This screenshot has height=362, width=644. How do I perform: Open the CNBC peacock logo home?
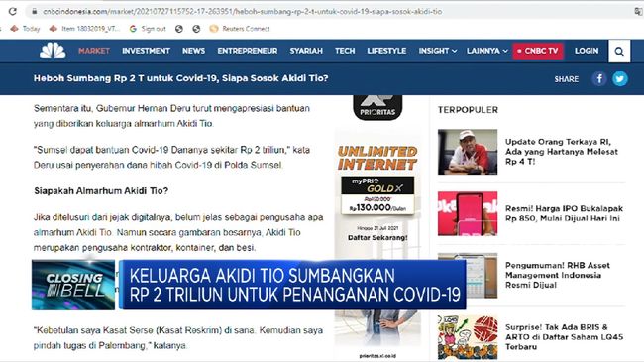(x=53, y=51)
